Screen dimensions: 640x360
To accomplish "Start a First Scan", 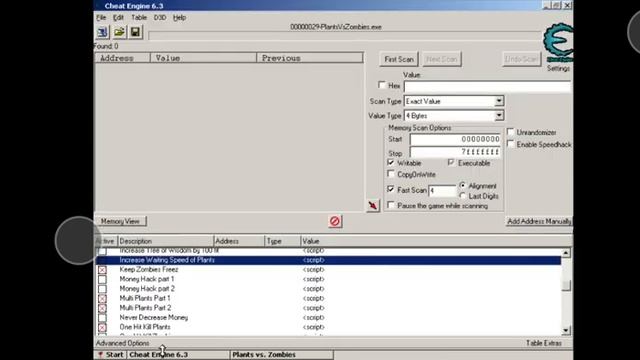I will [399, 59].
